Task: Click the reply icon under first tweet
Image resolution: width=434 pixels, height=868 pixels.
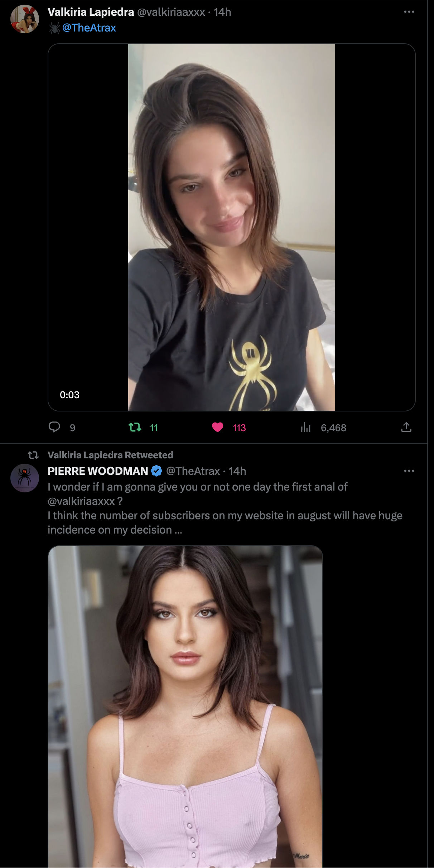Action: pos(54,427)
